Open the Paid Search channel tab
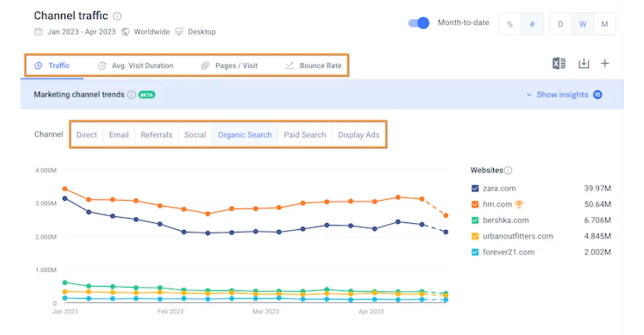This screenshot has width=644, height=335. coord(305,135)
